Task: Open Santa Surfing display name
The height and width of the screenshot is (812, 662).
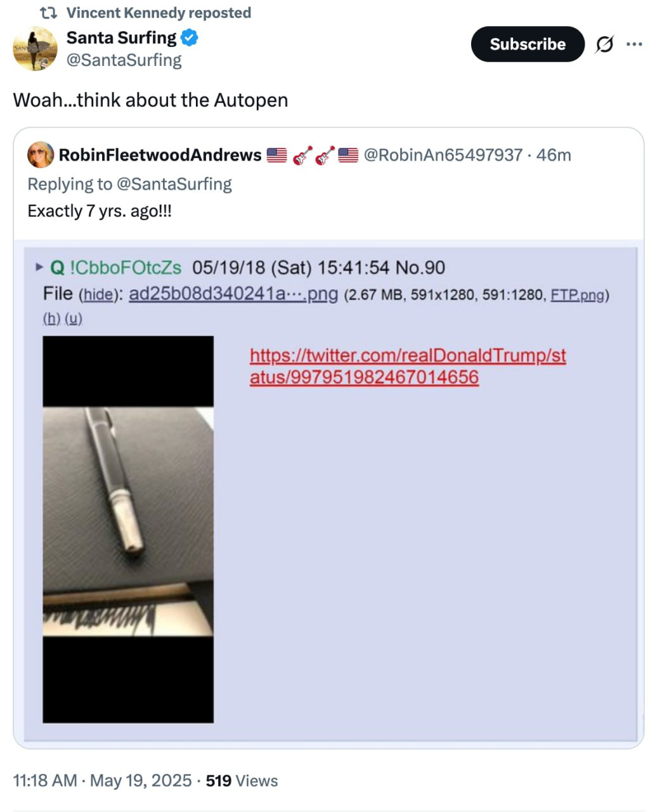Action: 121,37
